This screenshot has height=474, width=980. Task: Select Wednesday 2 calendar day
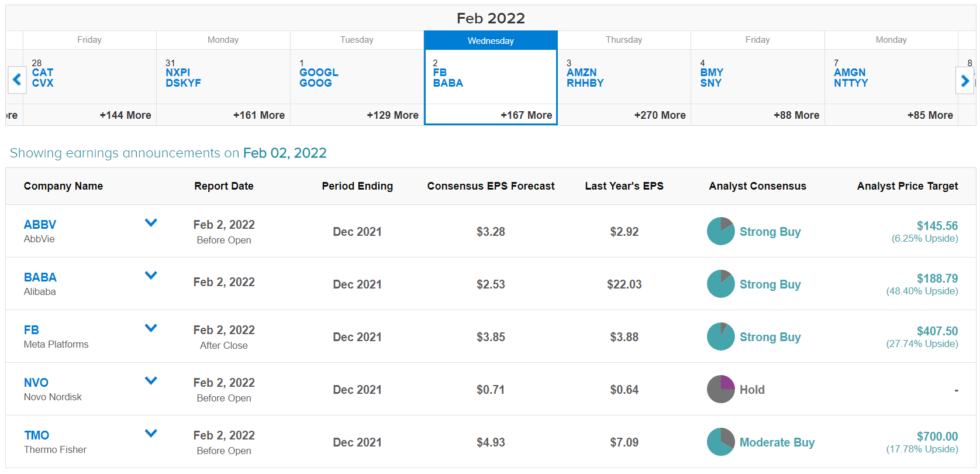point(491,78)
